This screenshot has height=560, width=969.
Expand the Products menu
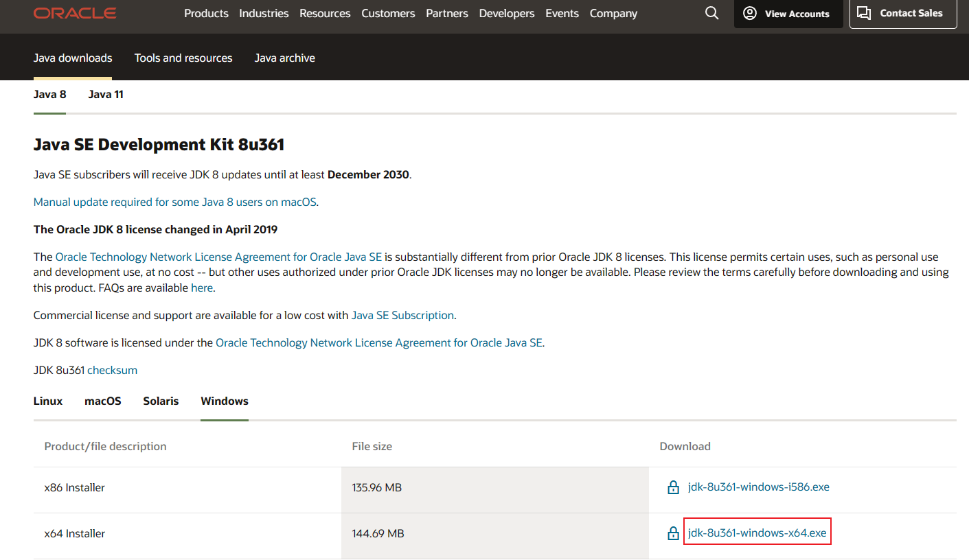[206, 13]
